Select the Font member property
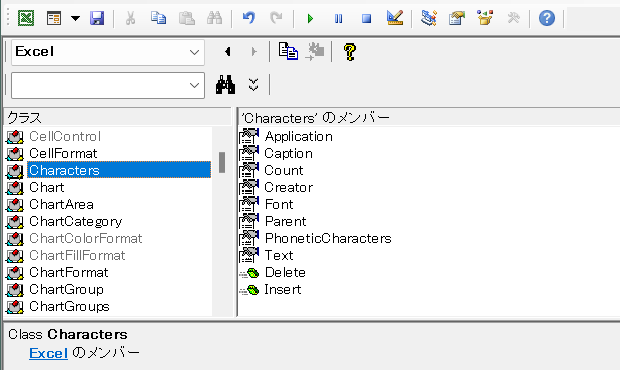This screenshot has width=620, height=370. pyautogui.click(x=279, y=204)
